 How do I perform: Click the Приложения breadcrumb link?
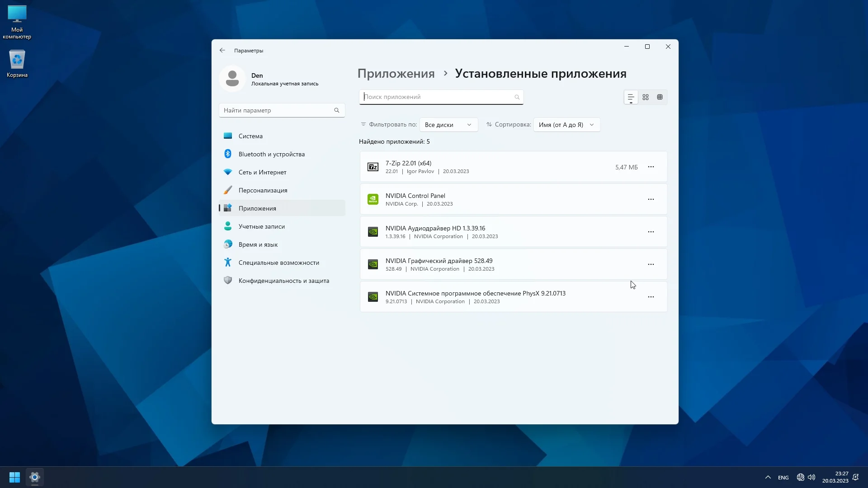click(396, 74)
